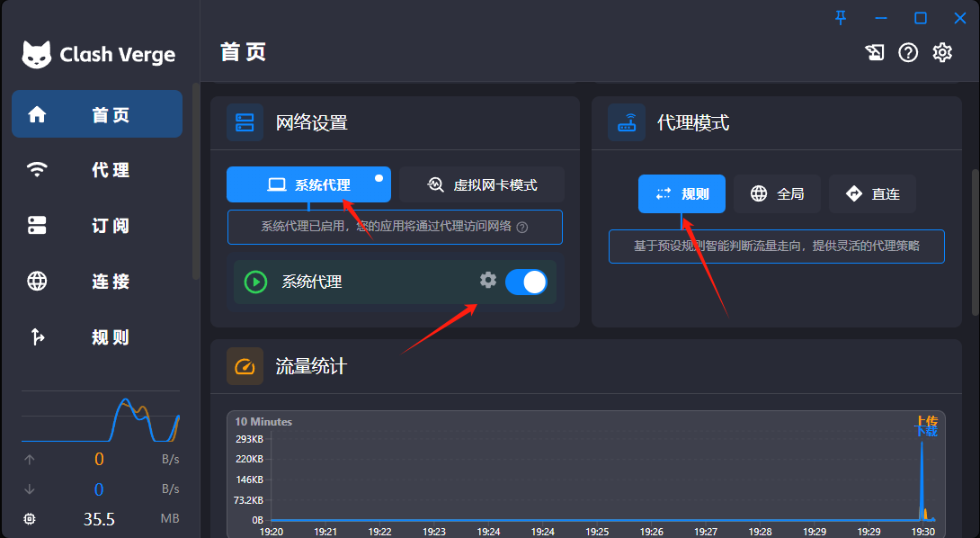Click the pin window icon
This screenshot has width=980, height=538.
[841, 18]
